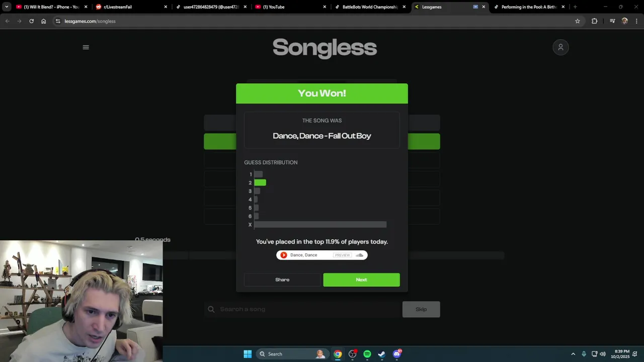Image resolution: width=644 pixels, height=362 pixels.
Task: Close the Will It Blend tab
Action: point(86,7)
